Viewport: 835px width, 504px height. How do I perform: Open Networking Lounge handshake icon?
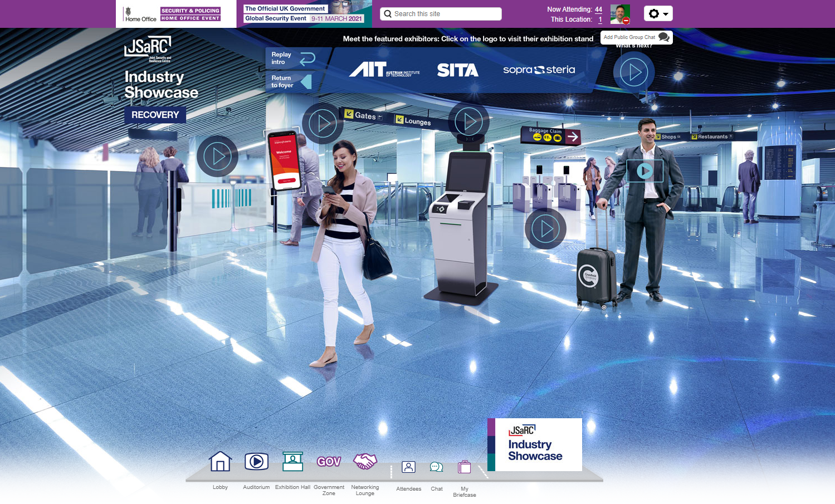coord(365,462)
